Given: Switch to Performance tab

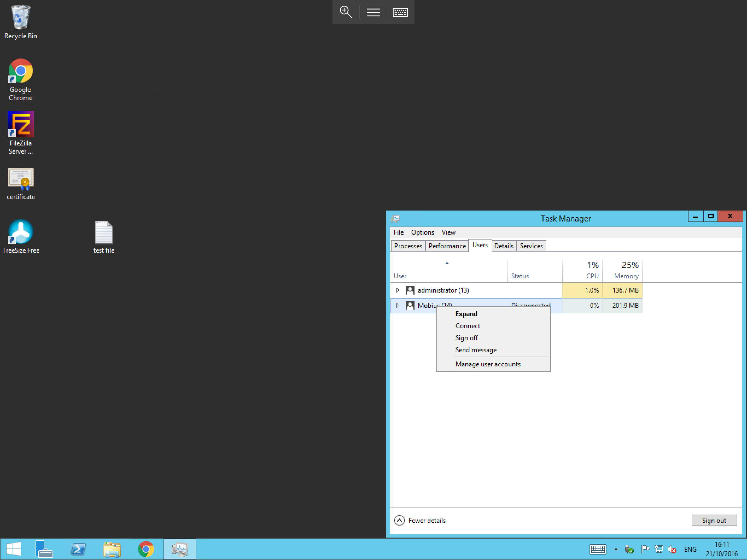Looking at the screenshot, I should tap(447, 246).
